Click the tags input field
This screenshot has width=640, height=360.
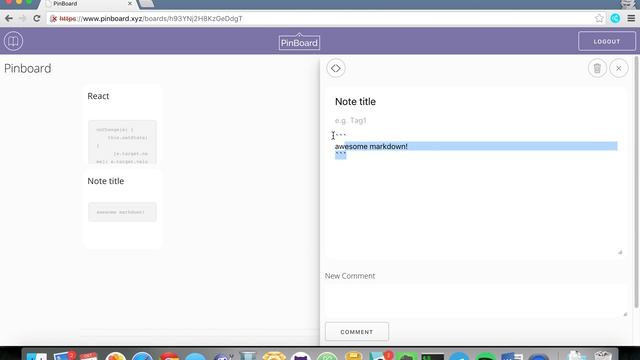476,120
